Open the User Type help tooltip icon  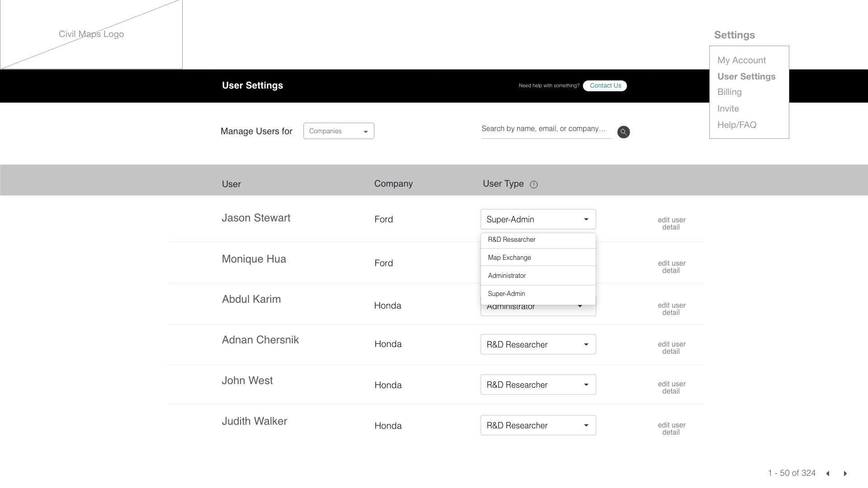coord(534,184)
